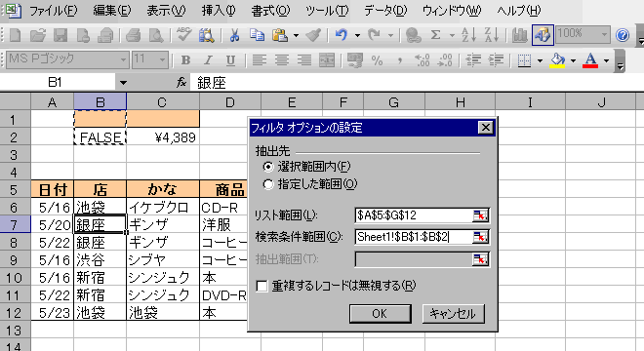Expand the Name Box dropdown arrow

(123, 83)
